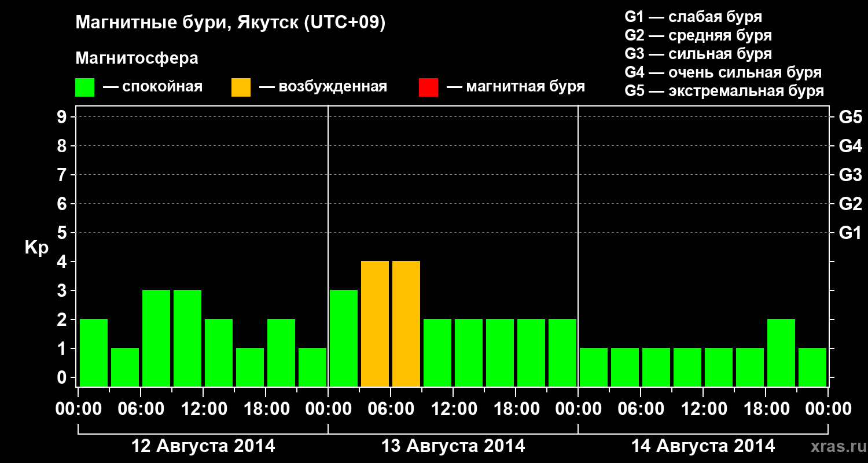
Task: Click the '0' value on the Kp axis
Action: point(63,377)
